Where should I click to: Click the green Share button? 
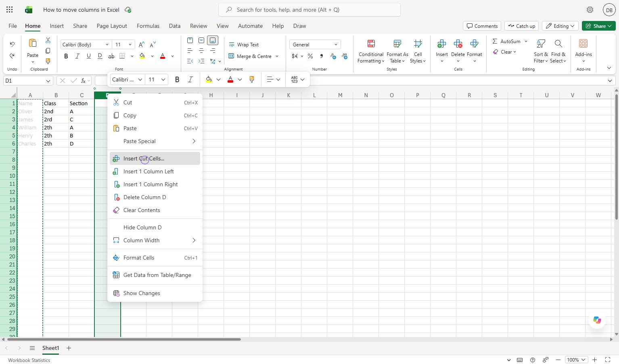click(x=599, y=26)
